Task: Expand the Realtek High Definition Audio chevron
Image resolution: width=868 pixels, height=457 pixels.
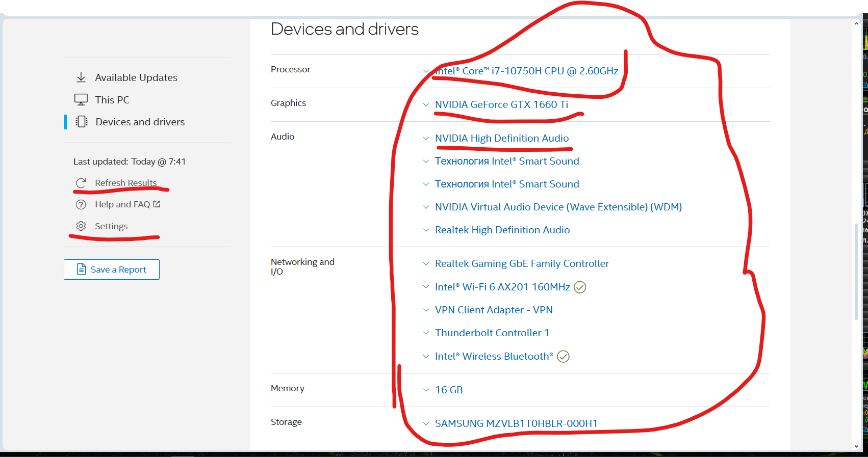Action: (426, 230)
